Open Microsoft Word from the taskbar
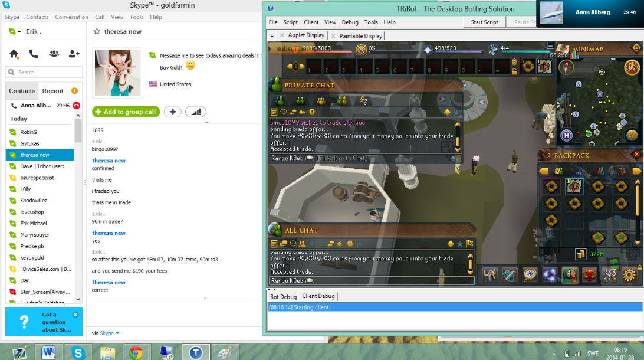The width and height of the screenshot is (644, 360). (48, 352)
